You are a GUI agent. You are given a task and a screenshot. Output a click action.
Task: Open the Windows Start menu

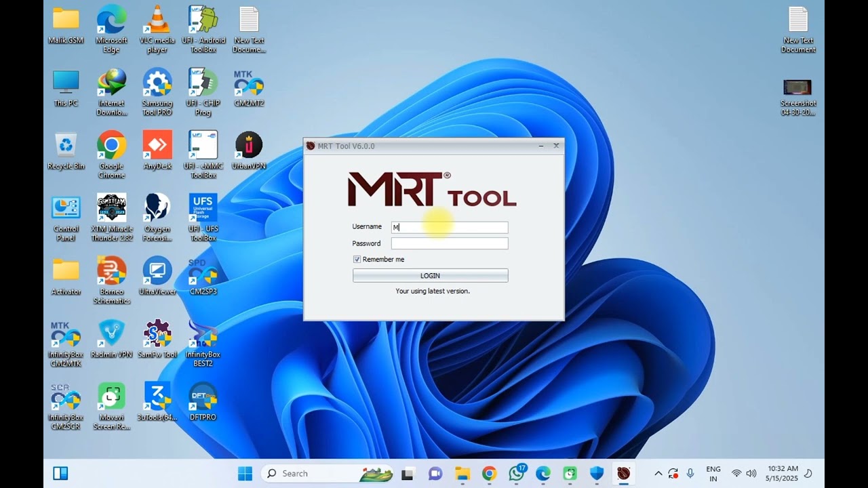(x=245, y=473)
